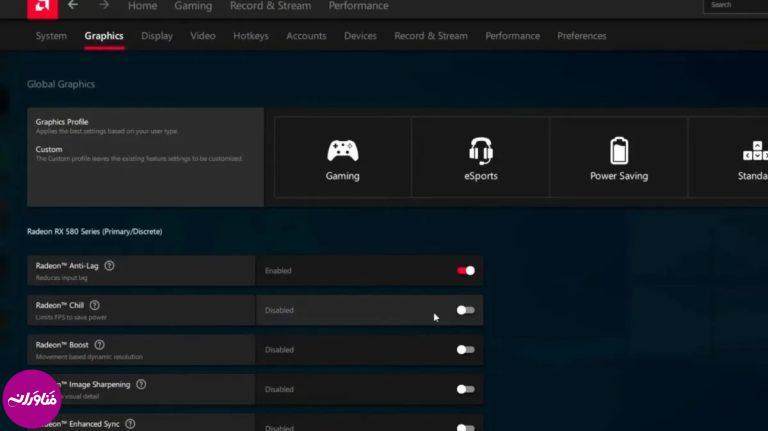
Task: Turn on Image Sharpening toggle
Action: click(466, 389)
